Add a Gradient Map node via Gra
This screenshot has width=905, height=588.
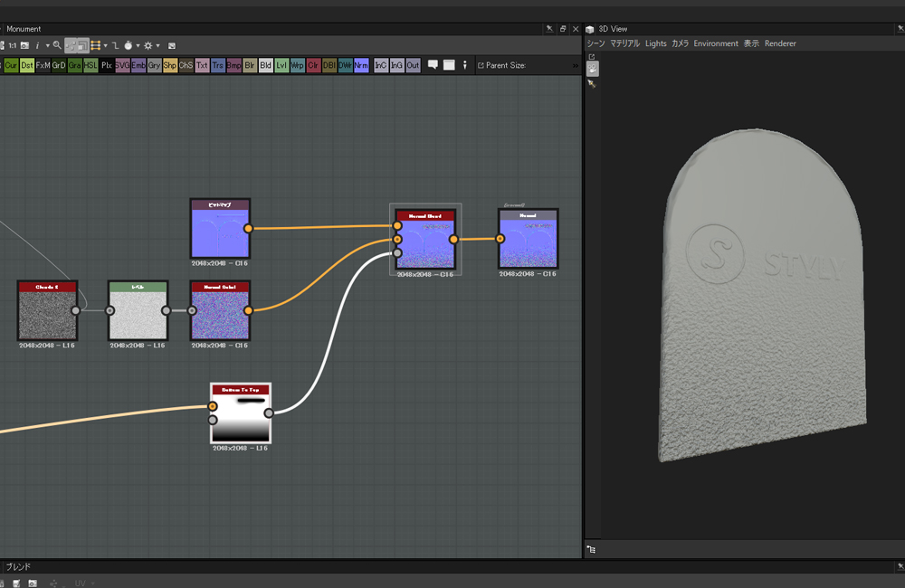tap(74, 65)
